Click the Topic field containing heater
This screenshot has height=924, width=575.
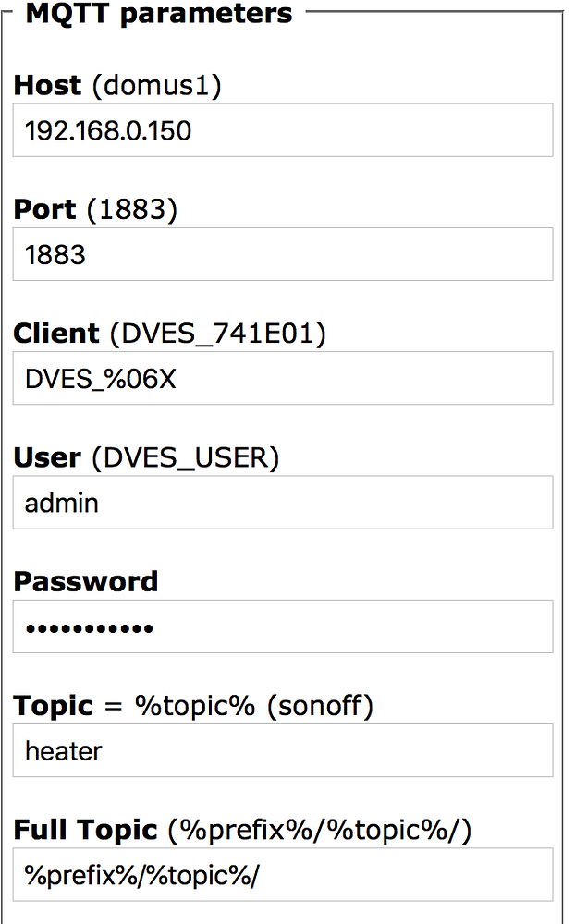[x=283, y=750]
